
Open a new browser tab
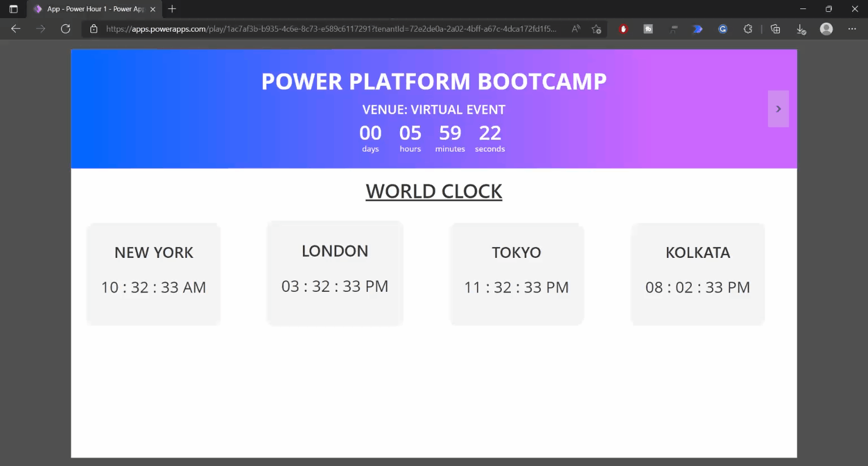click(x=172, y=9)
